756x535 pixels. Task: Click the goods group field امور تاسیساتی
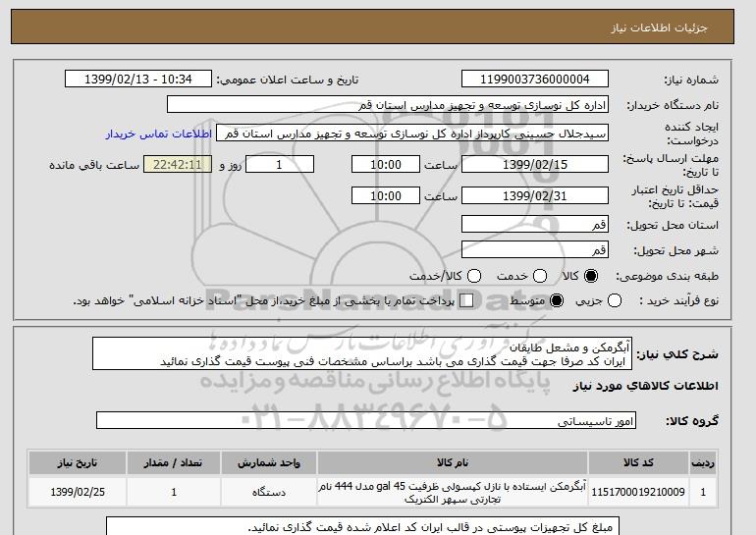pos(366,421)
